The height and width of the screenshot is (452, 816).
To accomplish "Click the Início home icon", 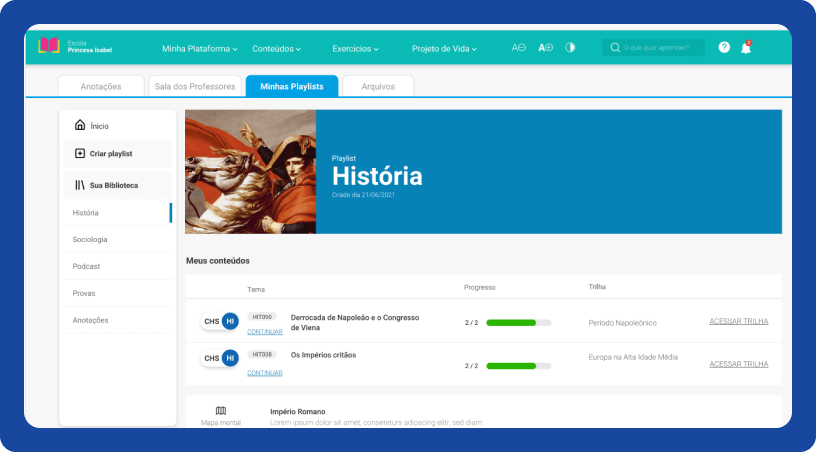I will point(80,126).
